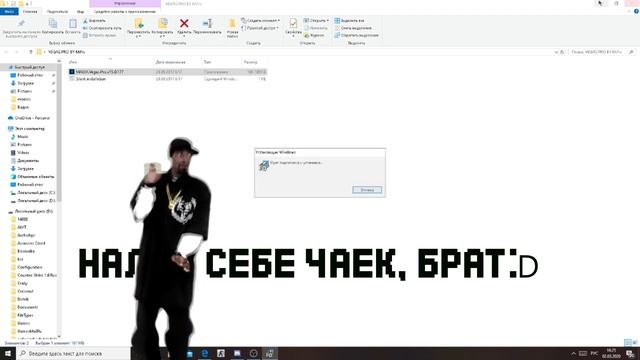Open Microsoft Edge from the taskbar

pos(205,353)
